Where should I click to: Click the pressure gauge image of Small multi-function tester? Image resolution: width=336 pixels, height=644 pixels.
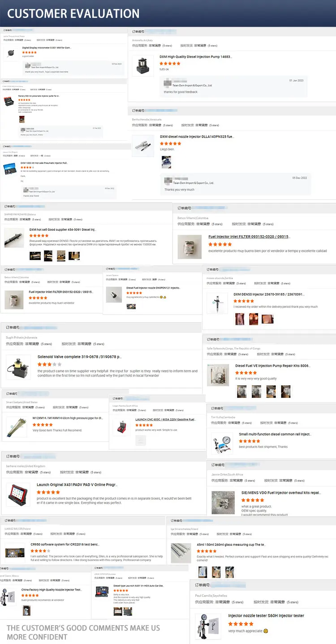(222, 443)
